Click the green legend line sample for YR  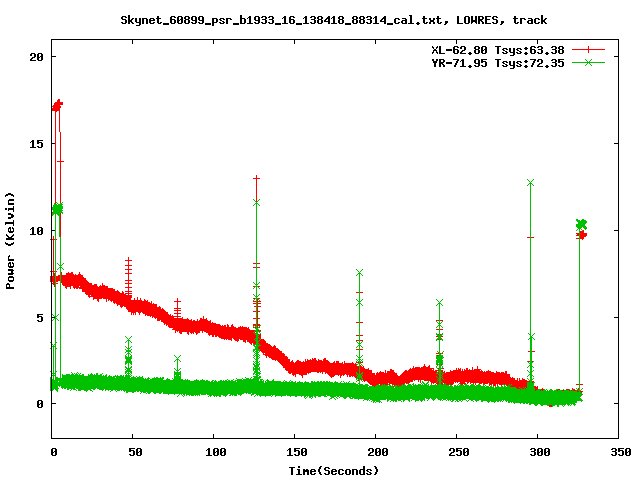click(x=588, y=62)
